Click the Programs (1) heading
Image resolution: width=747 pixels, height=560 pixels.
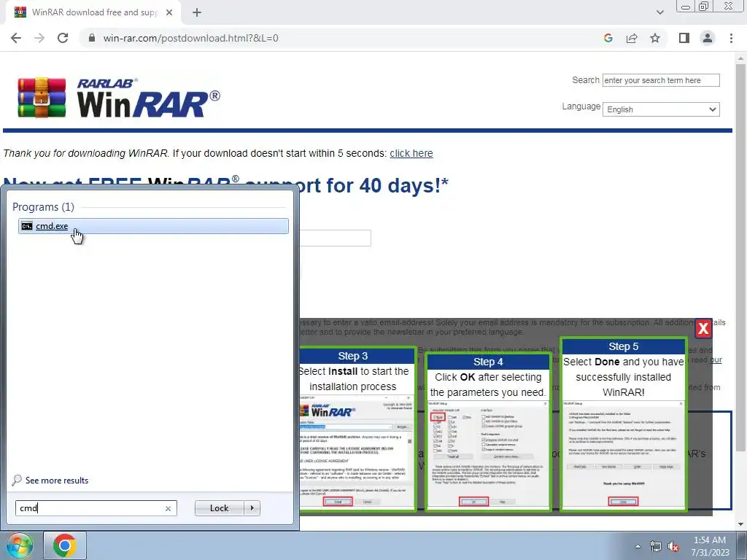[x=43, y=207]
